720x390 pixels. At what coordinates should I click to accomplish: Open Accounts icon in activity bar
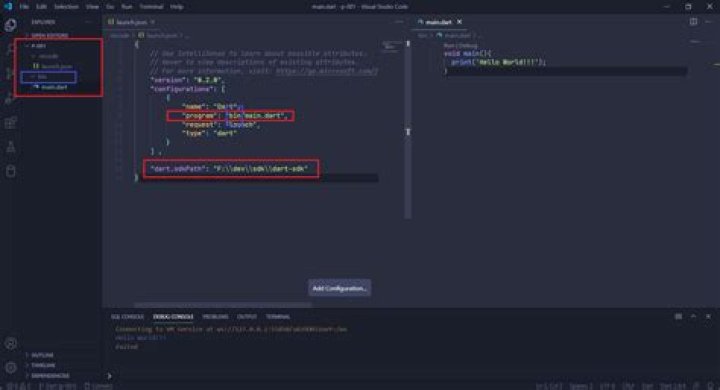[11, 344]
